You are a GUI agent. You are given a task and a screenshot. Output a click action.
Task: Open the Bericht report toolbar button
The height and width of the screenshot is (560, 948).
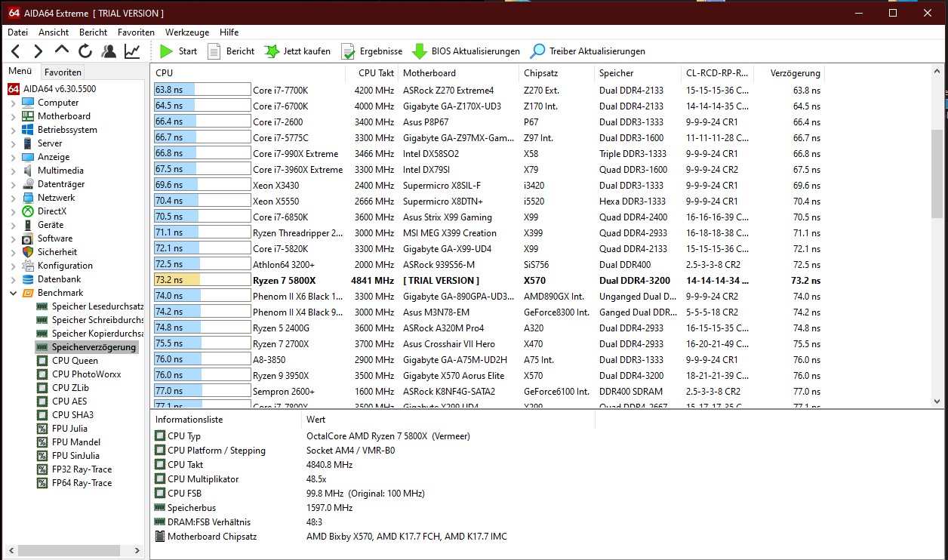[231, 51]
